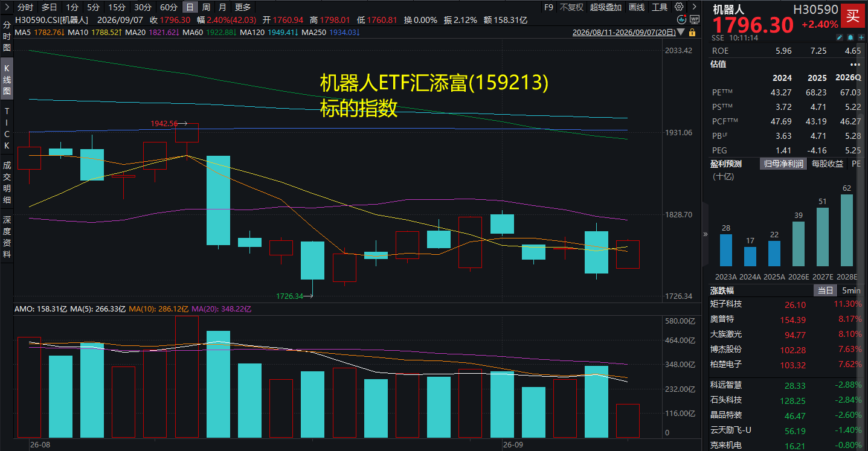Open date range dropdown triangle
Screen dimensions: 868x451
click(681, 31)
